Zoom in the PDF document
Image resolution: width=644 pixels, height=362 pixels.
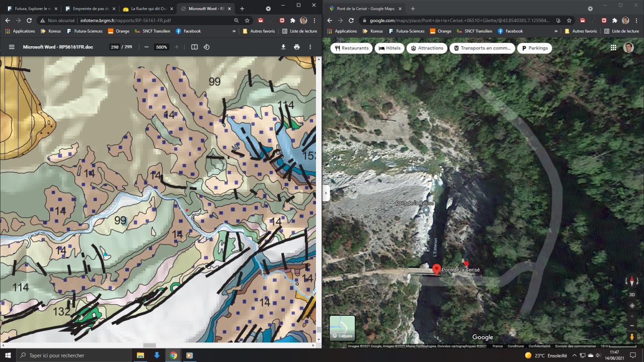(x=177, y=47)
